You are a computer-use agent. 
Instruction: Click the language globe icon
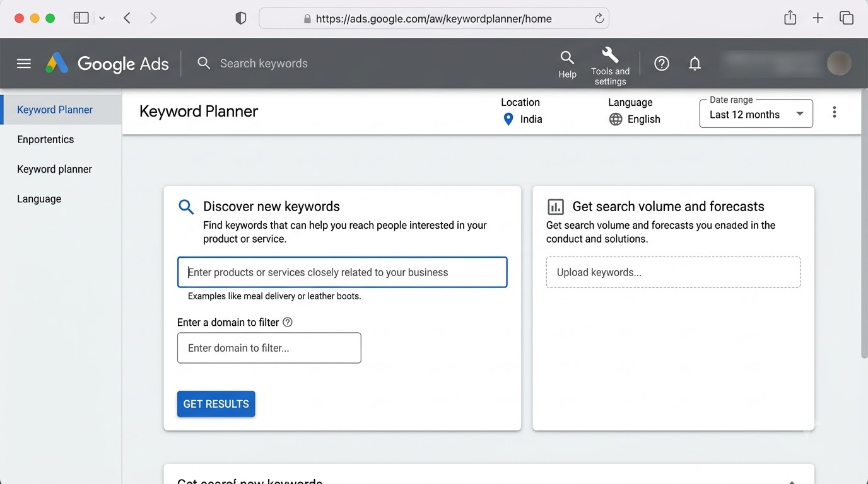pos(616,119)
